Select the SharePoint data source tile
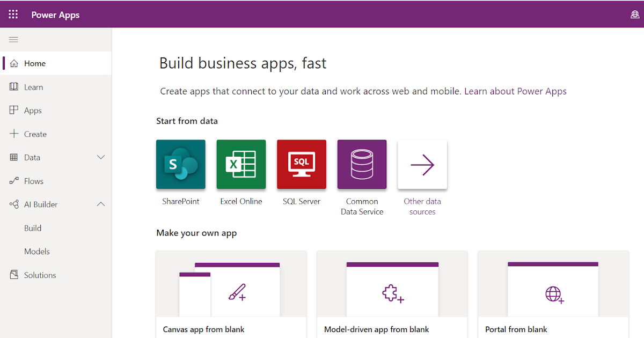Viewport: 644px width, 338px height. coord(180,164)
